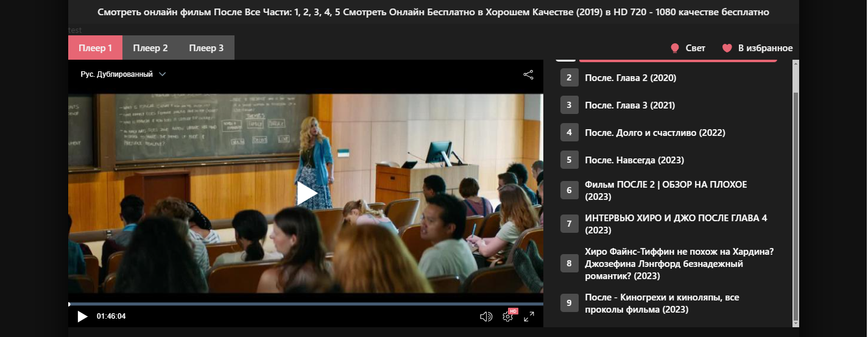Screen dimensions: 868x337
Task: Click the Свет label text
Action: [x=695, y=48]
